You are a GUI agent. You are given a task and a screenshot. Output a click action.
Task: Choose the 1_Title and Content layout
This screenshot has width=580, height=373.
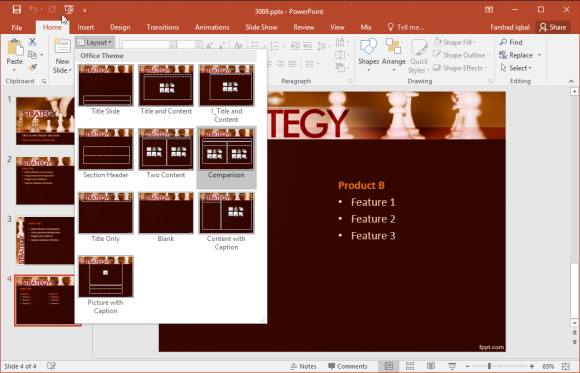click(x=226, y=94)
